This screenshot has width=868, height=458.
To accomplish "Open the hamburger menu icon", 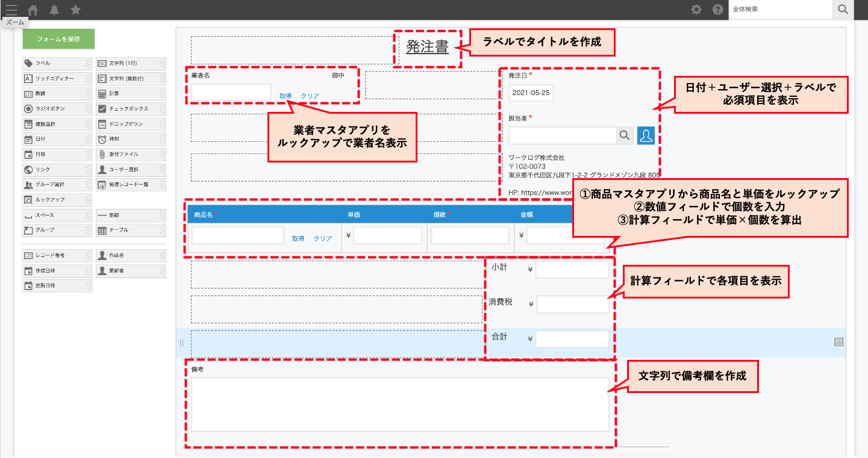I will tap(11, 10).
